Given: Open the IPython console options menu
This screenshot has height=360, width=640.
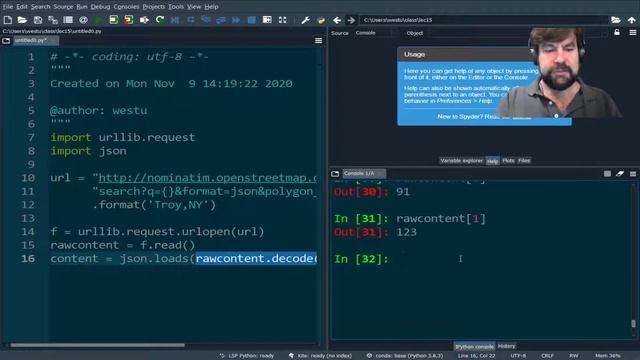Looking at the screenshot, I should [633, 173].
